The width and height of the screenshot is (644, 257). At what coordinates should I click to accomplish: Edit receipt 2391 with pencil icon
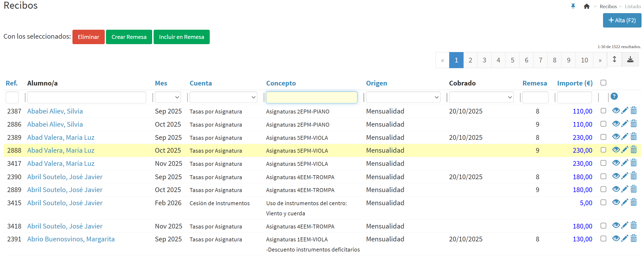coord(624,238)
